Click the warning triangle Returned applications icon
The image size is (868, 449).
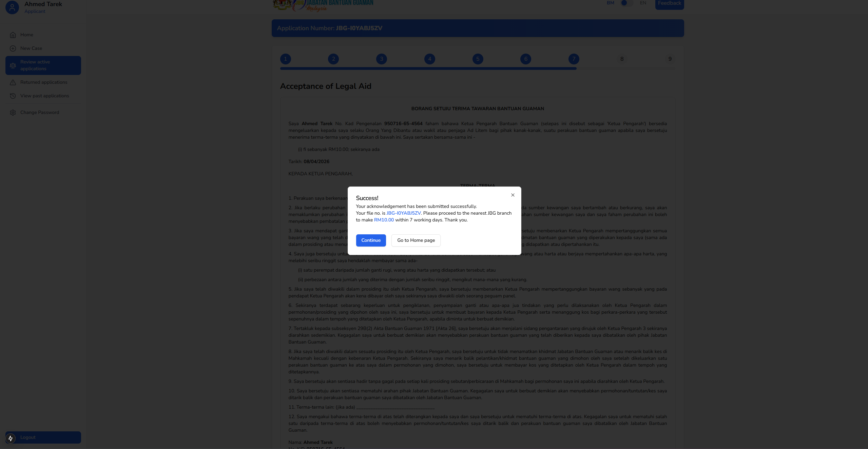pyautogui.click(x=13, y=82)
